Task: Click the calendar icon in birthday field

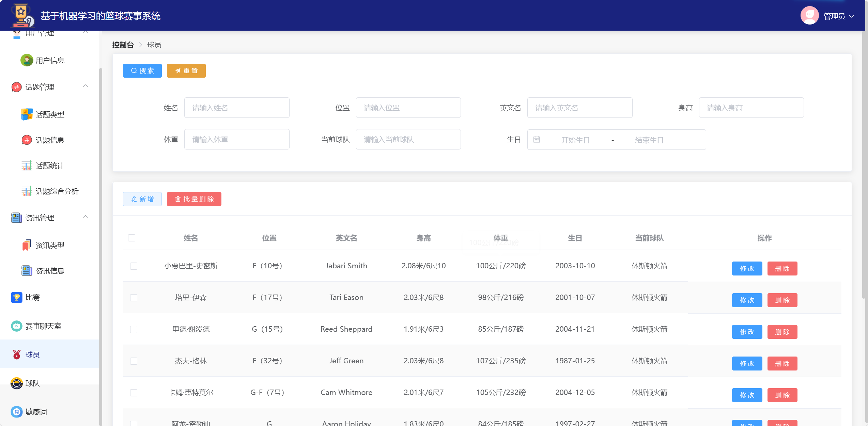Action: click(537, 140)
